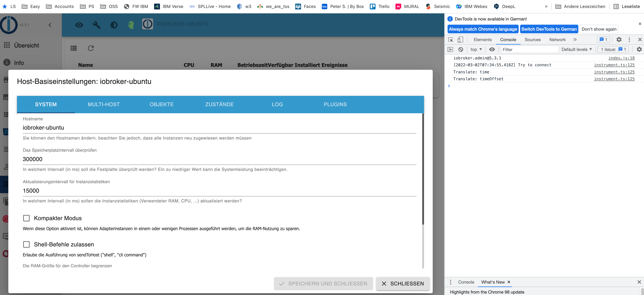This screenshot has width=644, height=295.
Task: Open console settings gear icon
Action: 639,49
